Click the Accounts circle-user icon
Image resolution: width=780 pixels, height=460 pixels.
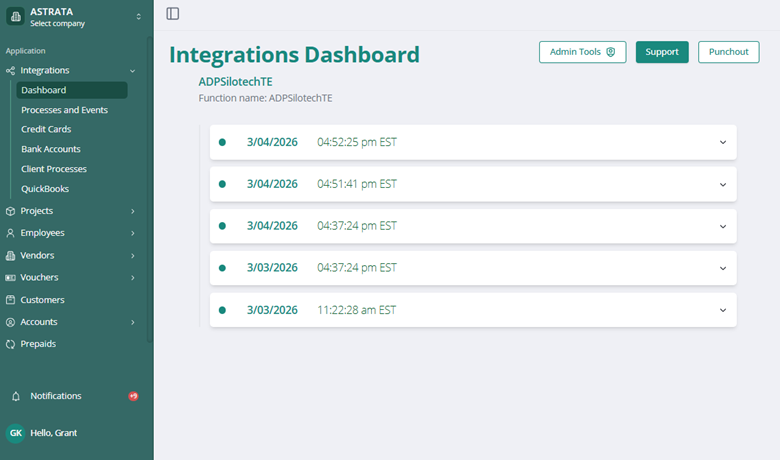(x=10, y=322)
